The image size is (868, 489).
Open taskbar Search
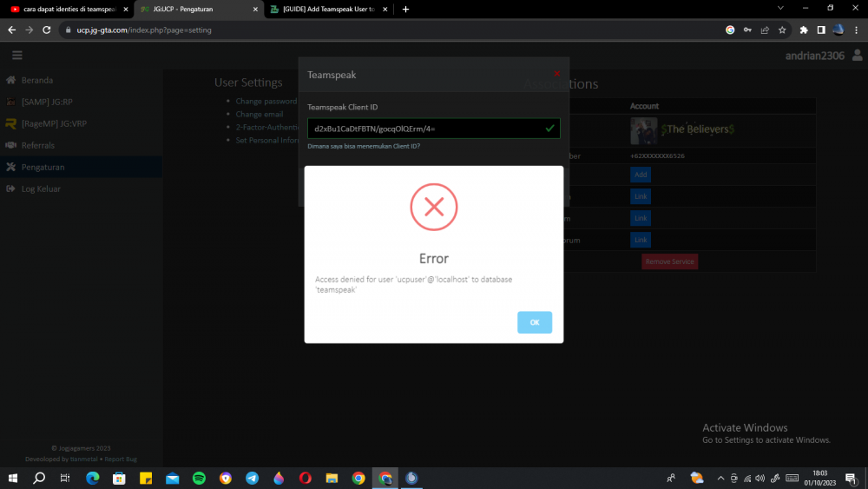pos(39,478)
